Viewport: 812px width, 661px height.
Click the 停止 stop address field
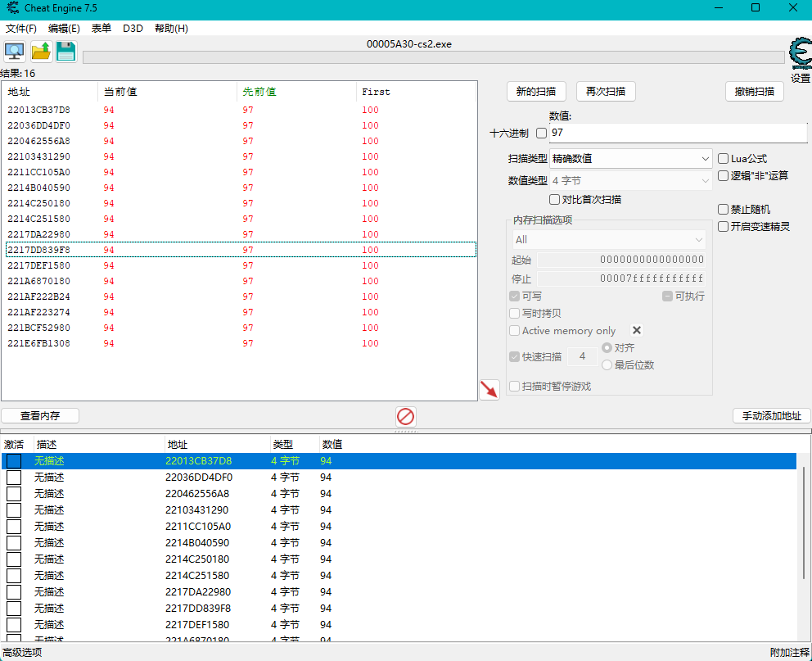[x=621, y=278]
